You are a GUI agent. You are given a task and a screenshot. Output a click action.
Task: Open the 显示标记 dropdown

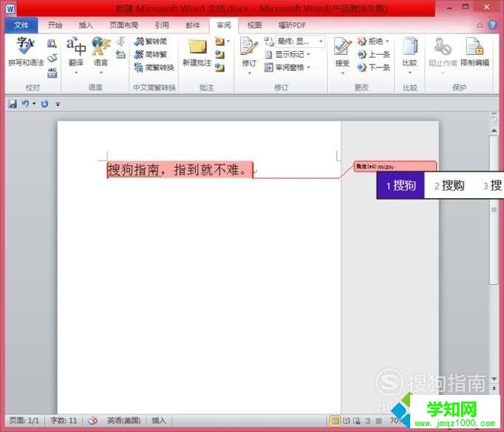[x=287, y=54]
